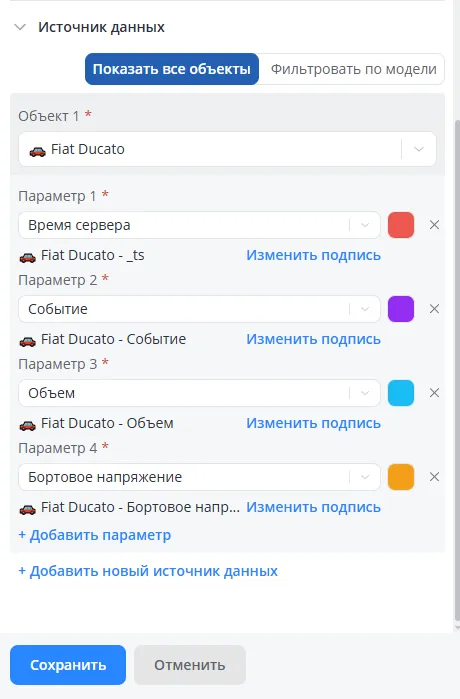Screen dimensions: 460x699
Task: Cancel with the Отменить button
Action: tap(190, 665)
